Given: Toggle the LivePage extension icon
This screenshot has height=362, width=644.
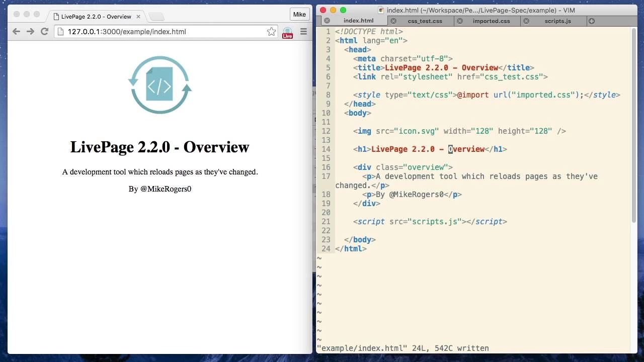Looking at the screenshot, I should pyautogui.click(x=287, y=33).
